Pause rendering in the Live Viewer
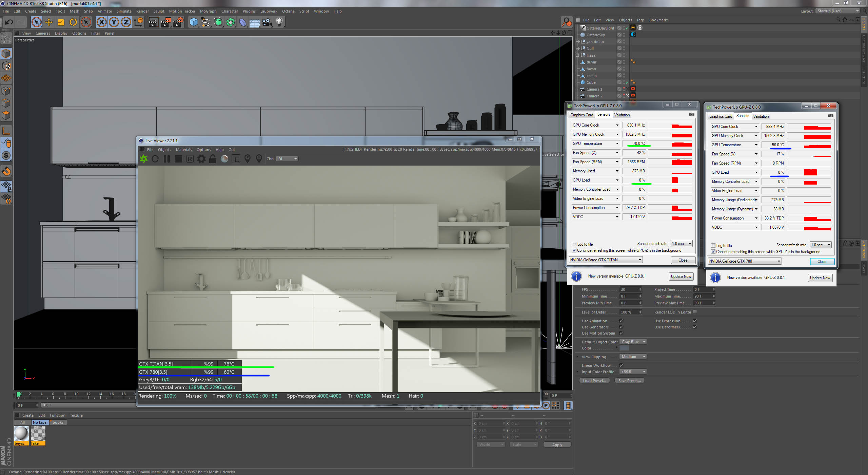 click(166, 159)
